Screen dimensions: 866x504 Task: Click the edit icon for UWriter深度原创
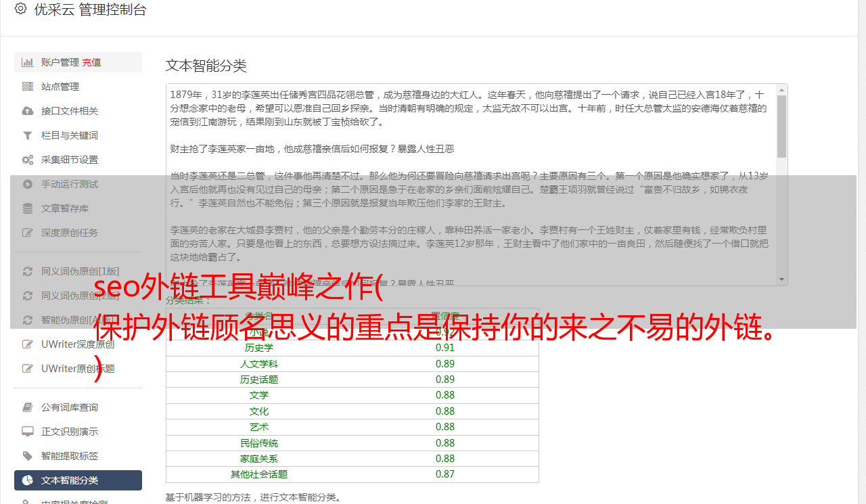[x=28, y=344]
